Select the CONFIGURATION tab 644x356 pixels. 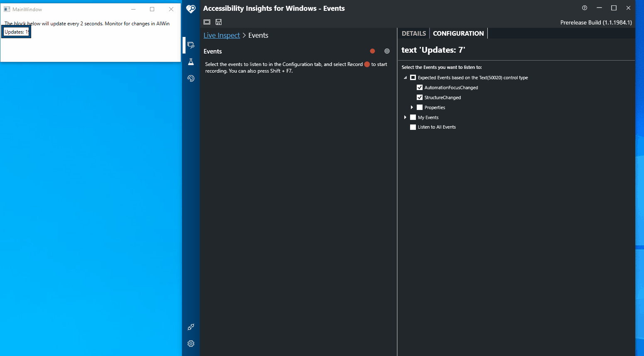pyautogui.click(x=458, y=33)
